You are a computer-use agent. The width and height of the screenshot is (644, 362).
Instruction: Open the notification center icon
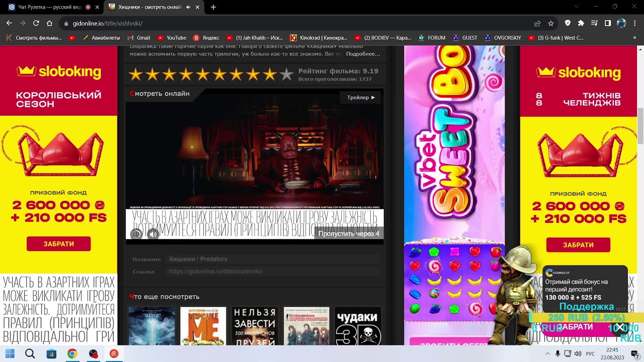coord(635,353)
